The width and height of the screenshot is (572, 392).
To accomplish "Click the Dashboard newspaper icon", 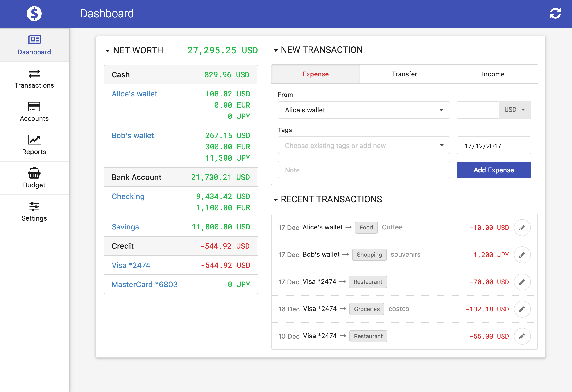I will point(34,40).
